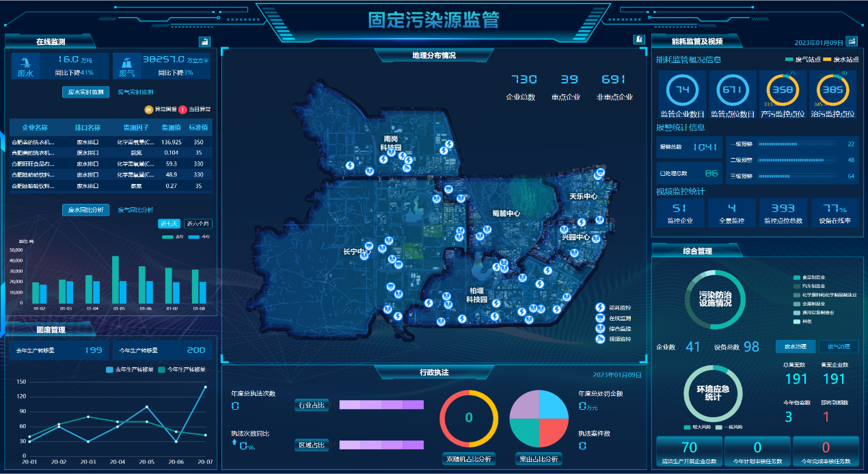Viewport: 868px width, 474px height.
Task: Click 蜀麓中心 label on the map
Action: tap(506, 213)
